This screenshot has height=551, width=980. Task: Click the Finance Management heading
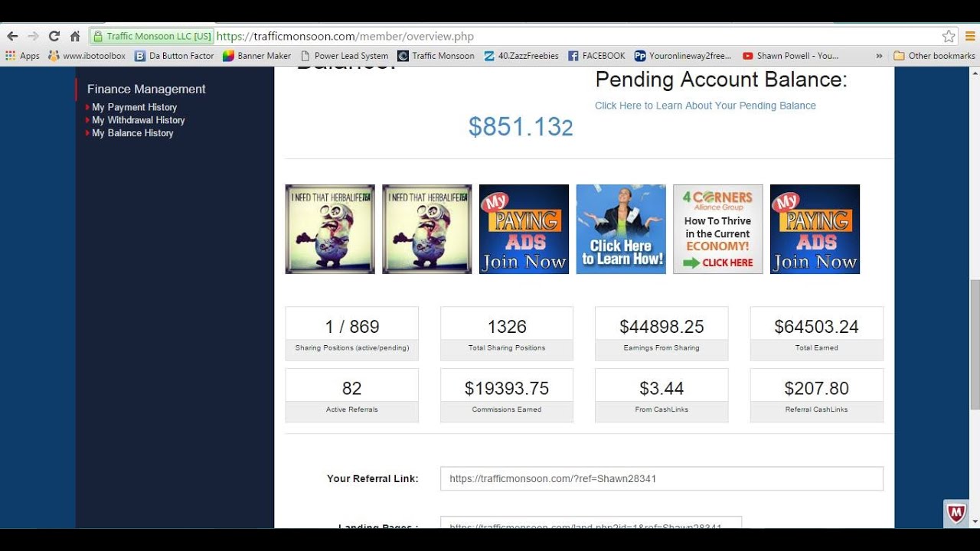[x=146, y=89]
